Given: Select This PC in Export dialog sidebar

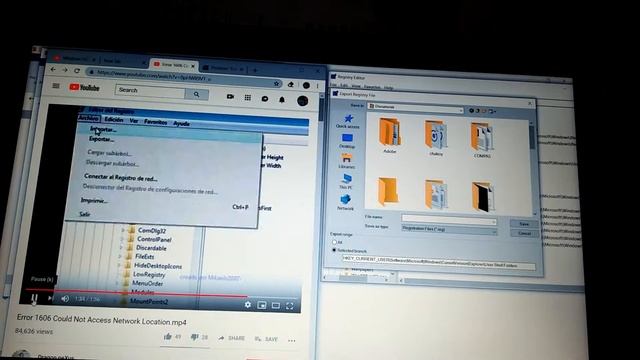Looking at the screenshot, I should pos(346,182).
